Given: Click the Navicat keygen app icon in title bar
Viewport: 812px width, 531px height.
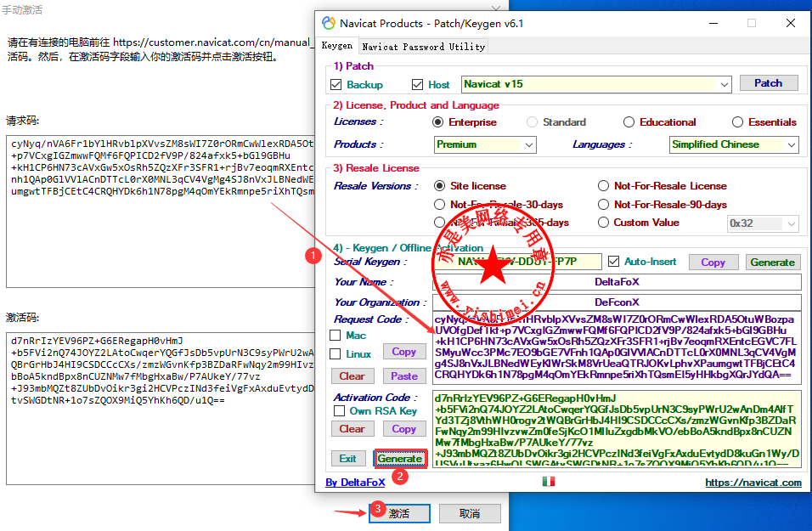Looking at the screenshot, I should [329, 23].
